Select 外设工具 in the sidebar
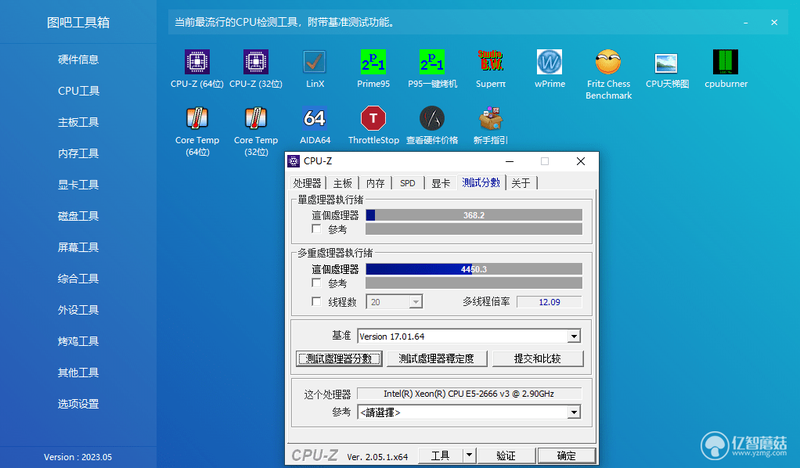The image size is (800, 468). [78, 310]
